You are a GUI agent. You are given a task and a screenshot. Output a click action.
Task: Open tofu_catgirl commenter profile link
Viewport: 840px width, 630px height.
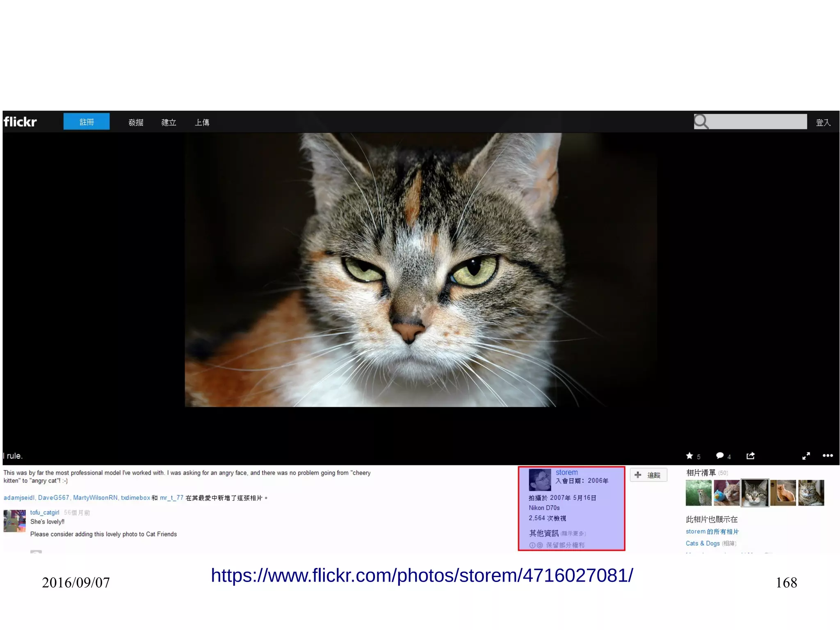point(45,513)
